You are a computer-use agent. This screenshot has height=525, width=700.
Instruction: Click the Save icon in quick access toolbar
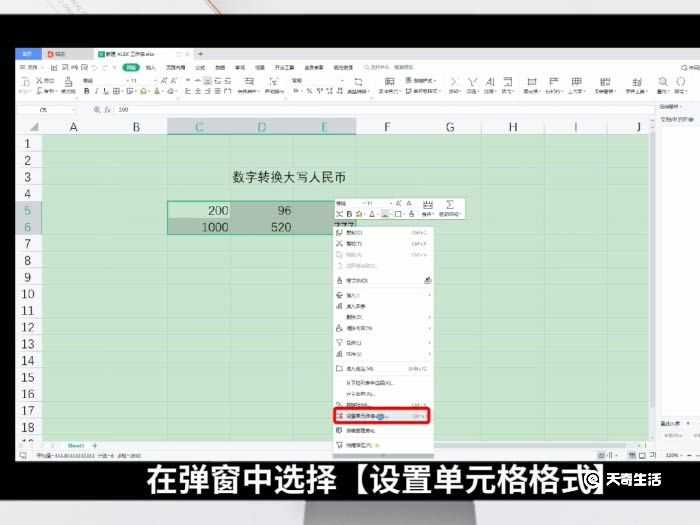point(54,67)
